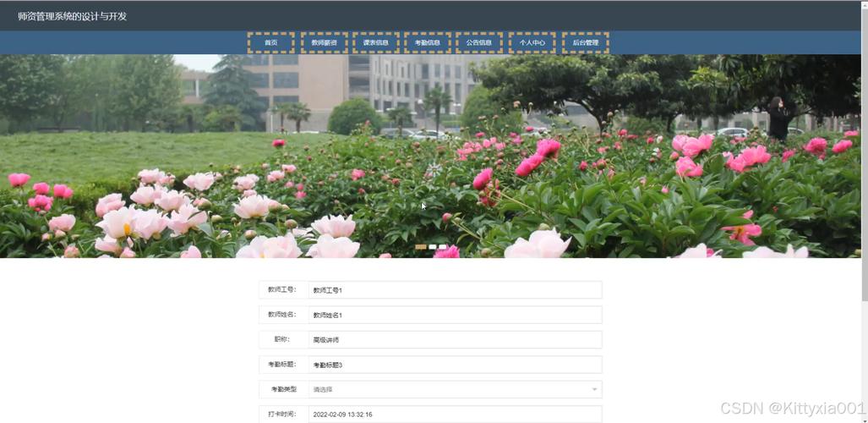The image size is (868, 423).
Task: Open the 打卡时间 date-time field
Action: point(455,415)
